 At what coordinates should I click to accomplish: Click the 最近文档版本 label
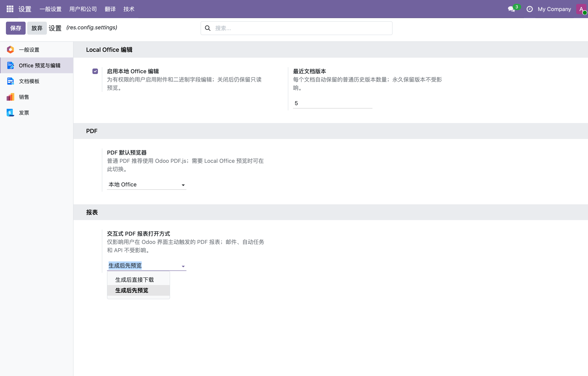(309, 71)
